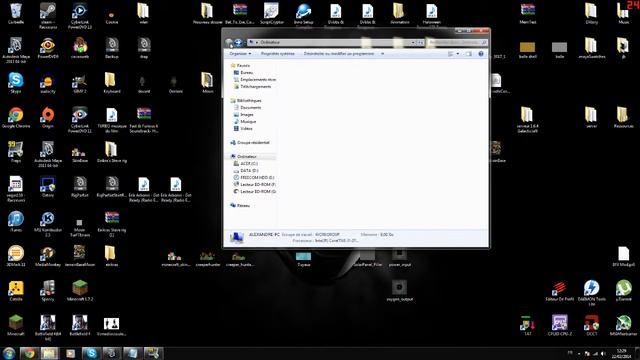Viewport: 640px width, 360px height.
Task: Open the Organiser dropdown menu
Action: tap(240, 54)
